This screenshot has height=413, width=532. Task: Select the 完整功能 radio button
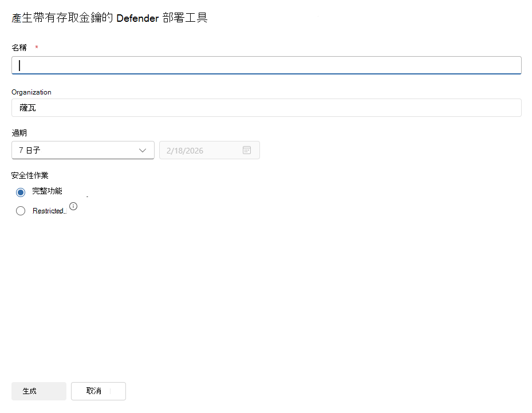click(x=21, y=192)
